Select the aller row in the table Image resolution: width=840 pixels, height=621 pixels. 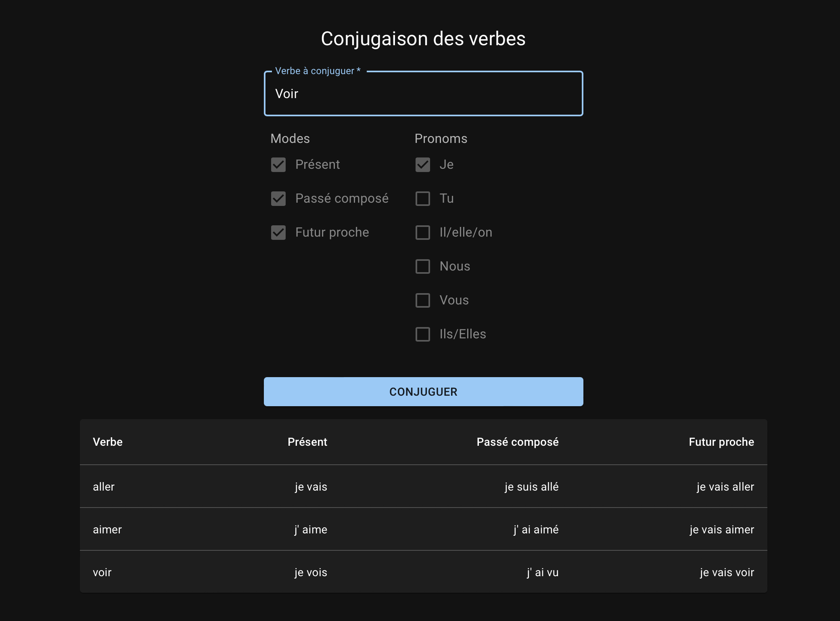104,487
